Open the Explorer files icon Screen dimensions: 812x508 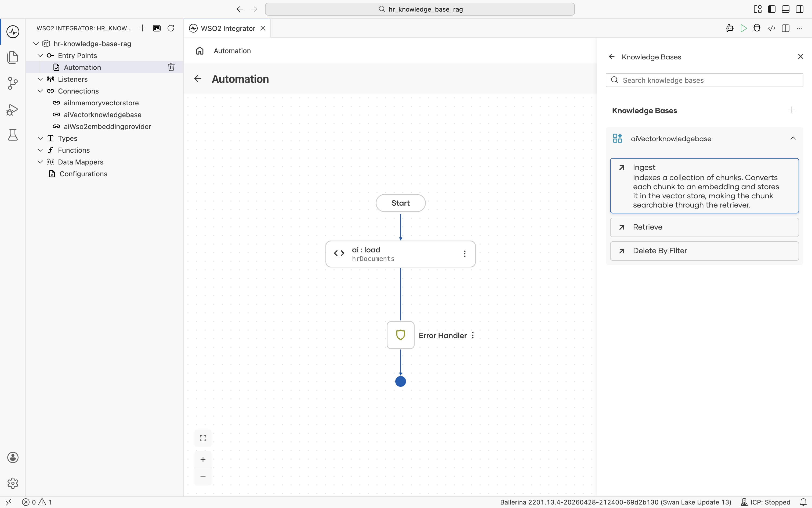(x=13, y=58)
